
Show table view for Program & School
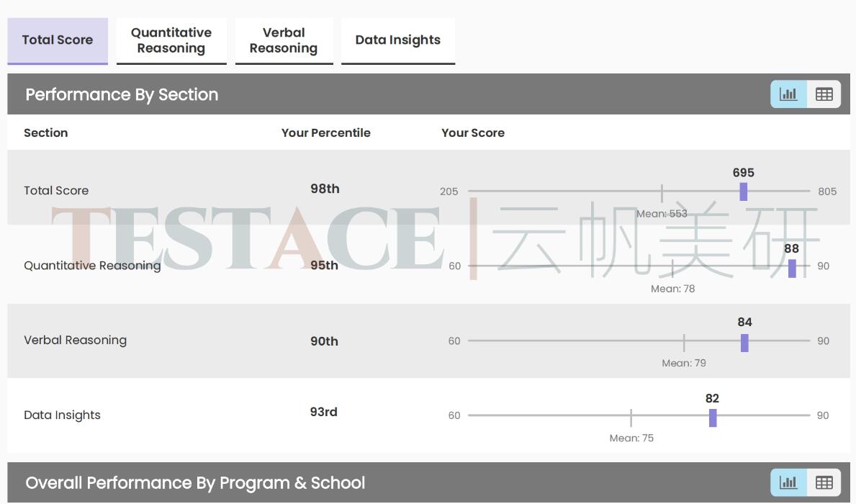click(824, 482)
